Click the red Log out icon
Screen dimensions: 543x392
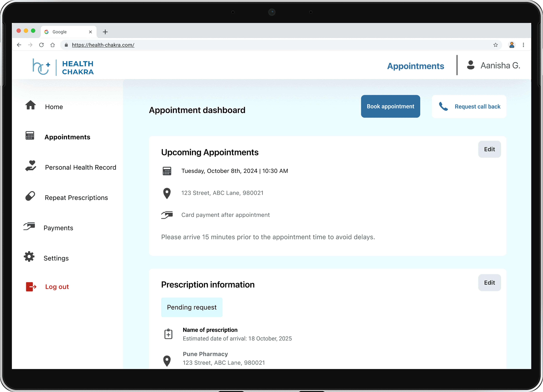tap(31, 287)
